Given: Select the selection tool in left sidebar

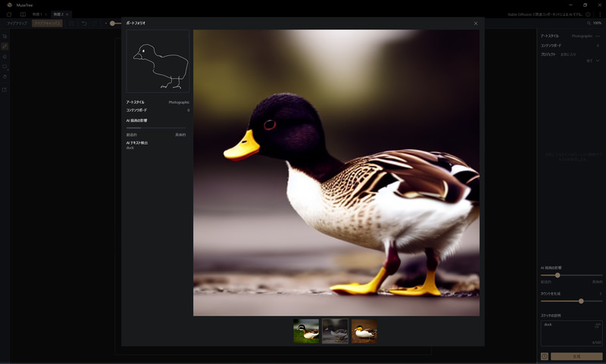Looking at the screenshot, I should tap(5, 36).
